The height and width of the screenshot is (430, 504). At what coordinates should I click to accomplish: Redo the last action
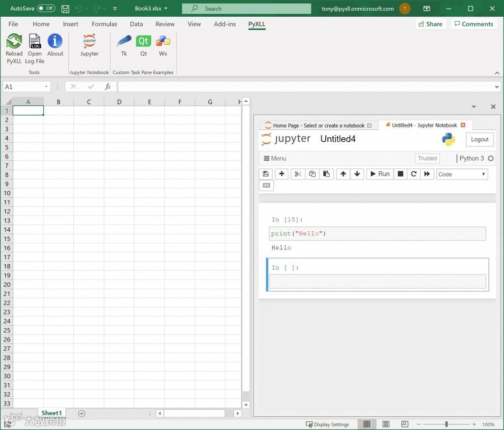point(97,9)
